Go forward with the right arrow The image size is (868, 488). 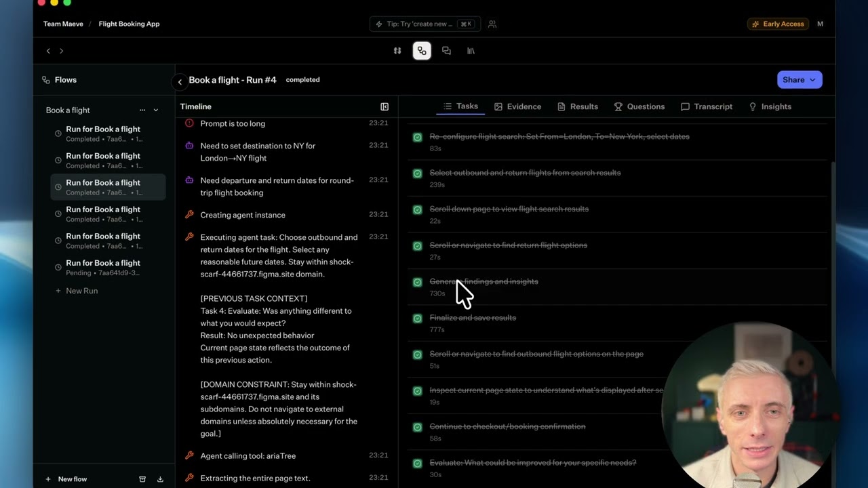point(61,51)
